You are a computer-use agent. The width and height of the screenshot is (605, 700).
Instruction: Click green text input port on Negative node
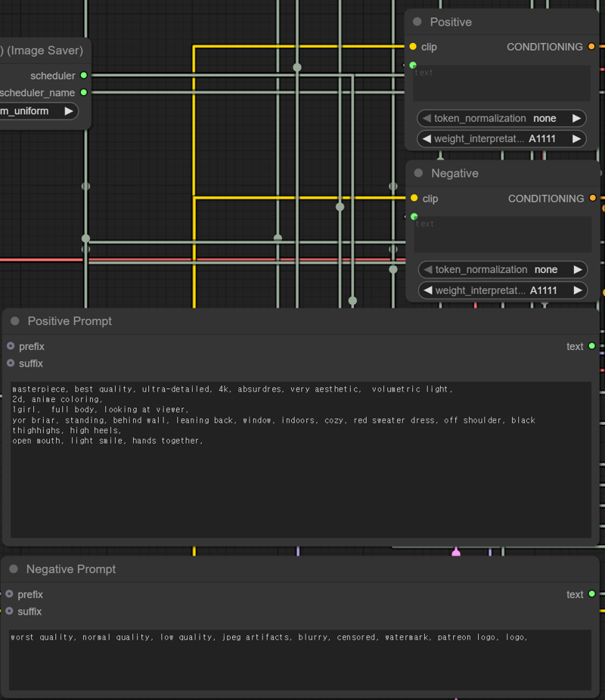(x=414, y=216)
